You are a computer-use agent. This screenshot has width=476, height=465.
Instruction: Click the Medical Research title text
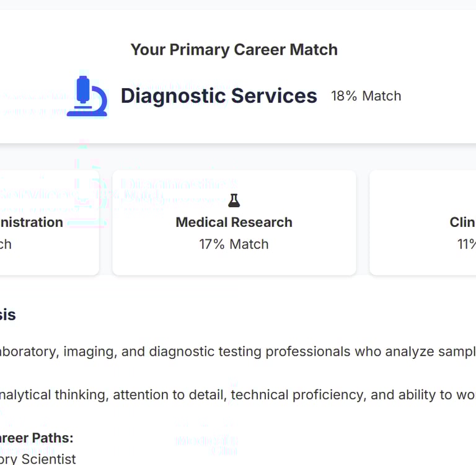(x=234, y=222)
